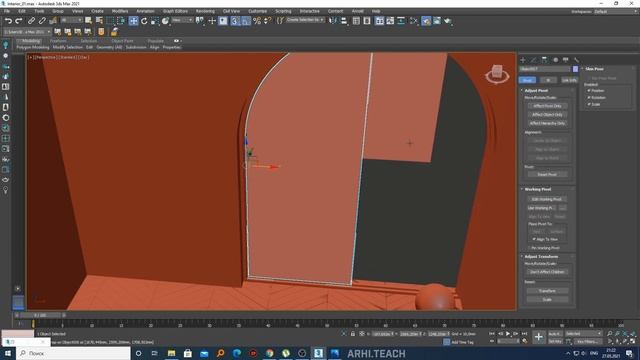Open the Edit menu
Viewport: 640px width, 360px height.
click(22, 11)
